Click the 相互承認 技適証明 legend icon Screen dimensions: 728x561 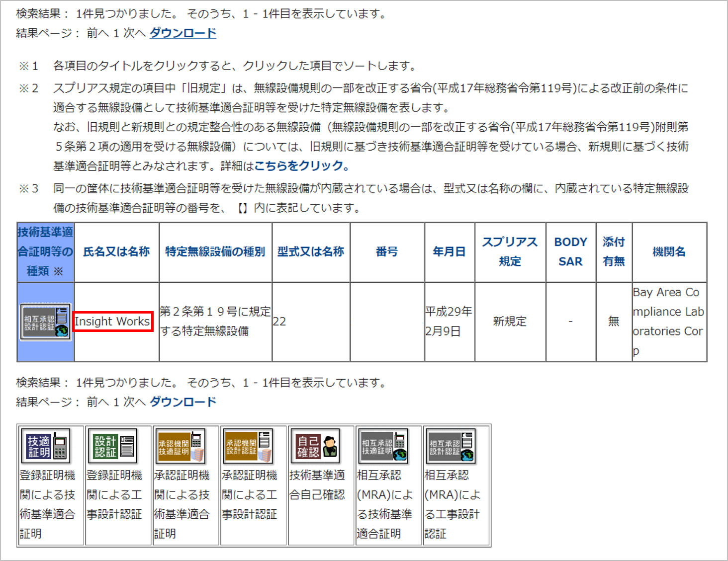(x=383, y=446)
